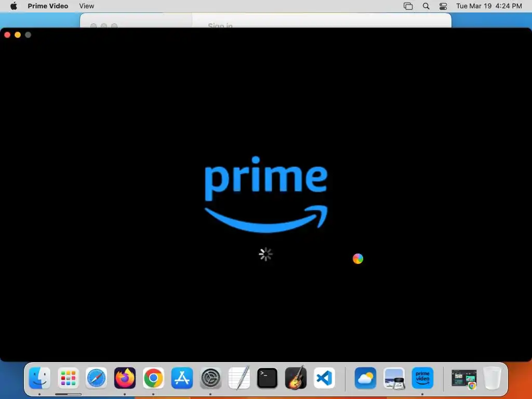Open Finder from the dock
Image resolution: width=532 pixels, height=399 pixels.
pos(39,378)
